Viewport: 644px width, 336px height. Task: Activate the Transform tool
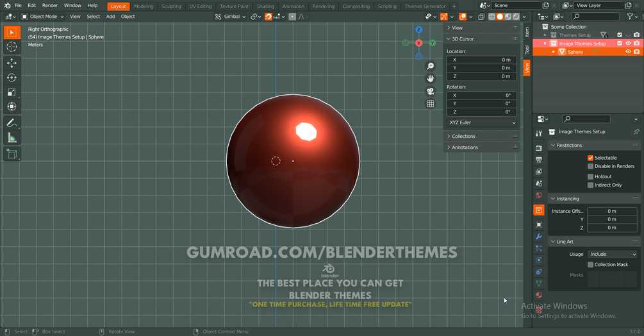tap(12, 106)
